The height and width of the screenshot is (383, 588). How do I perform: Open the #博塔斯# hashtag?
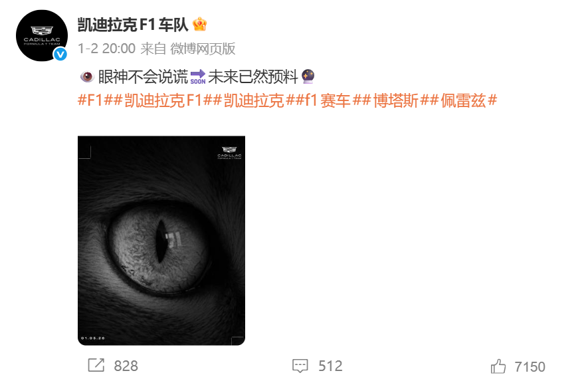click(396, 100)
